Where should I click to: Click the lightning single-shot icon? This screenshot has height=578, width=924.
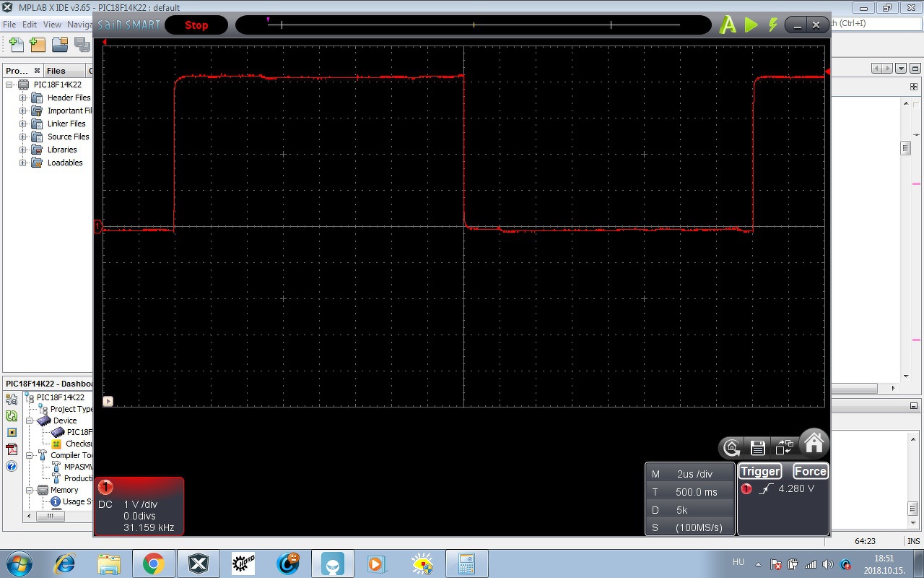pyautogui.click(x=773, y=25)
